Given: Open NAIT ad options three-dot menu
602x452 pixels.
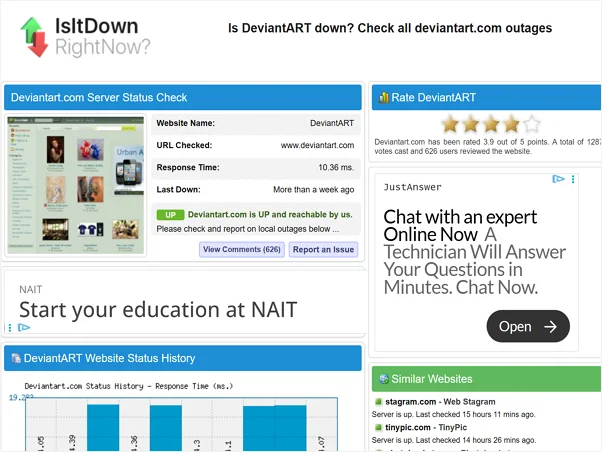Looking at the screenshot, I should 10,327.
